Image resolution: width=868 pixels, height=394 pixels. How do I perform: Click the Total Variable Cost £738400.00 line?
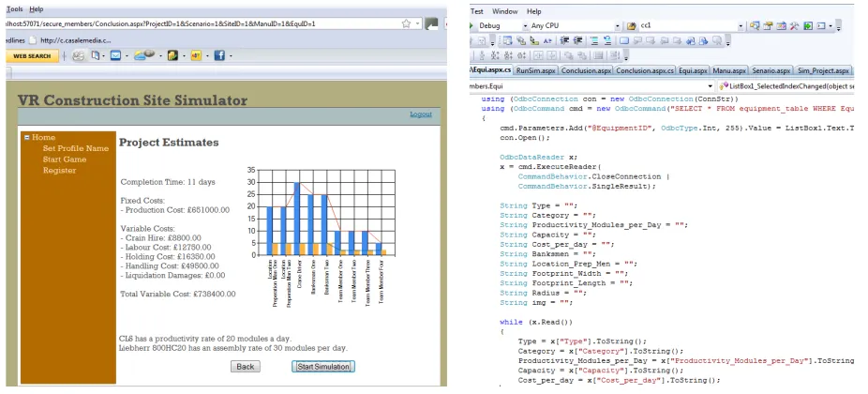coord(178,294)
